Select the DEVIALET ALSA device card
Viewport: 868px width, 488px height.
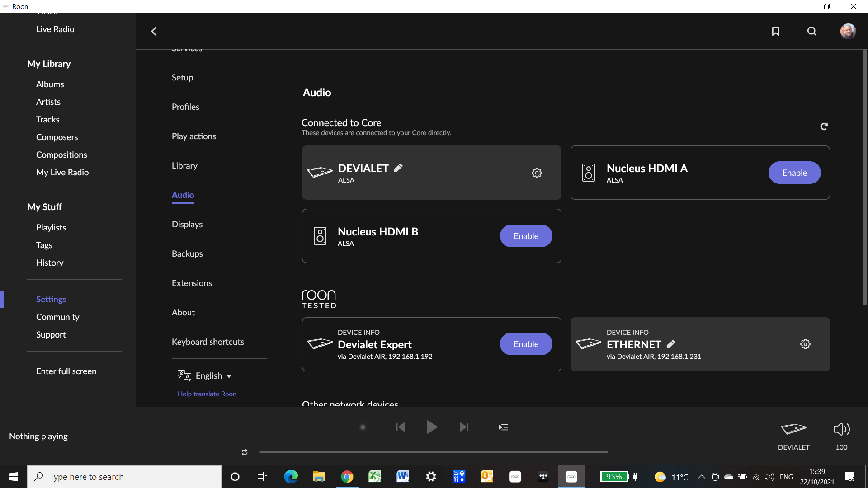coord(431,173)
